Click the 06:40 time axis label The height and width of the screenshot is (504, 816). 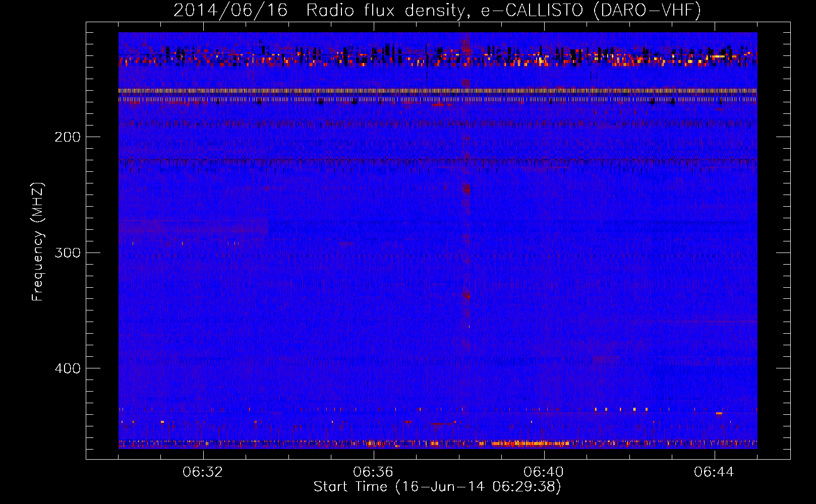click(x=544, y=472)
